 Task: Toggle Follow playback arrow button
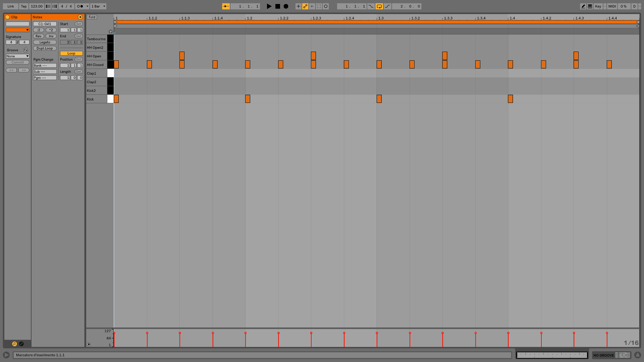[226, 6]
